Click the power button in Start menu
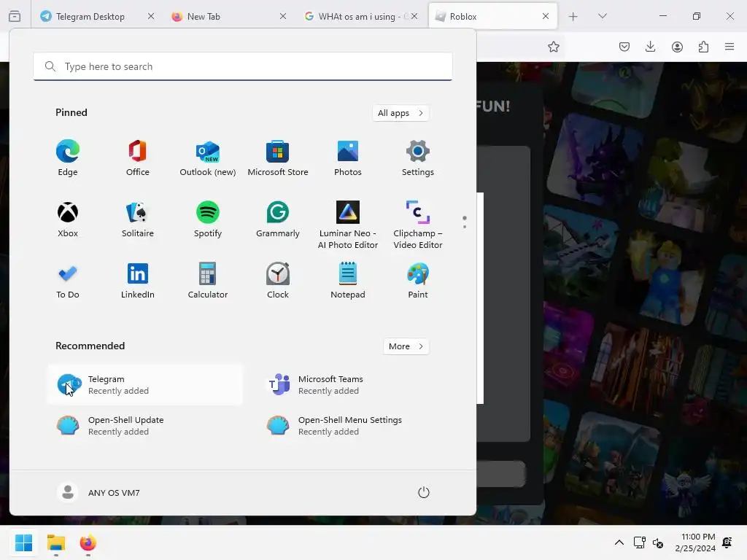The image size is (747, 560). [x=424, y=492]
